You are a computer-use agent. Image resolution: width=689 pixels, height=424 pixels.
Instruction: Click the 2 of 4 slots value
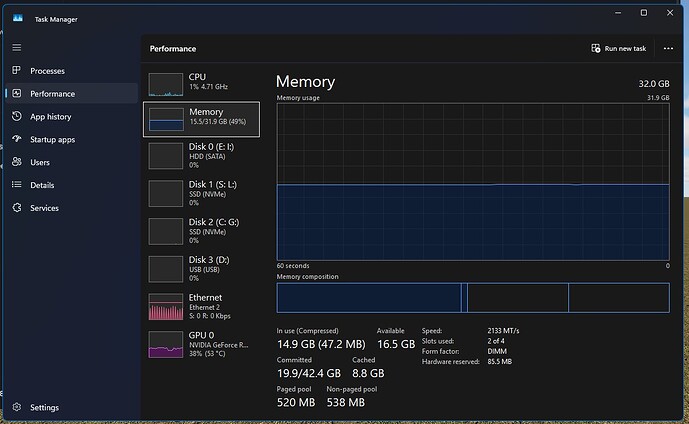496,341
